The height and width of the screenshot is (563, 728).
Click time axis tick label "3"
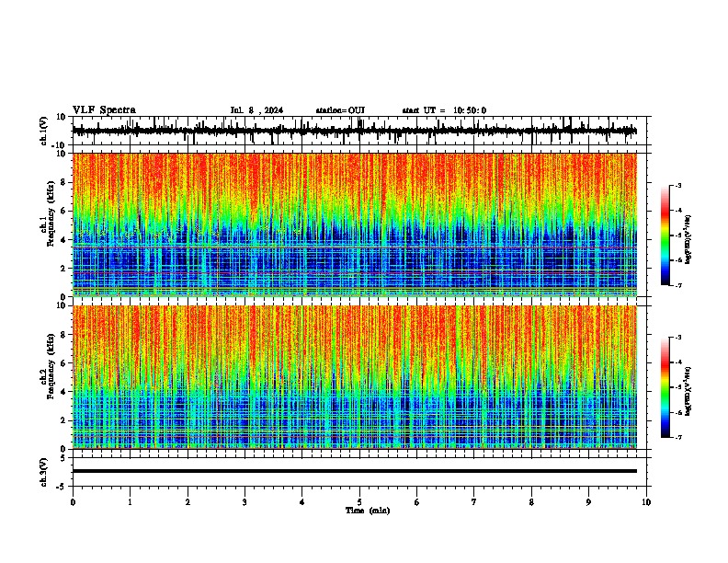point(245,502)
